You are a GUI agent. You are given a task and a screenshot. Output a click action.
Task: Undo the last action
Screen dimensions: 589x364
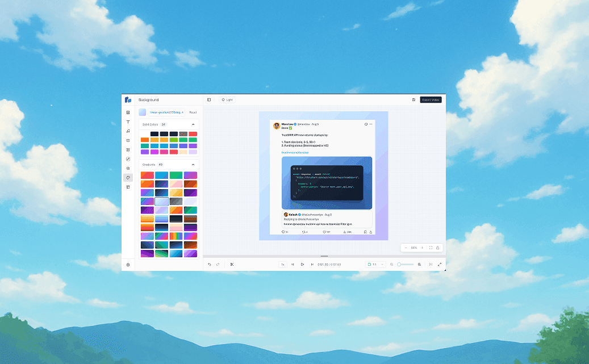pos(210,265)
